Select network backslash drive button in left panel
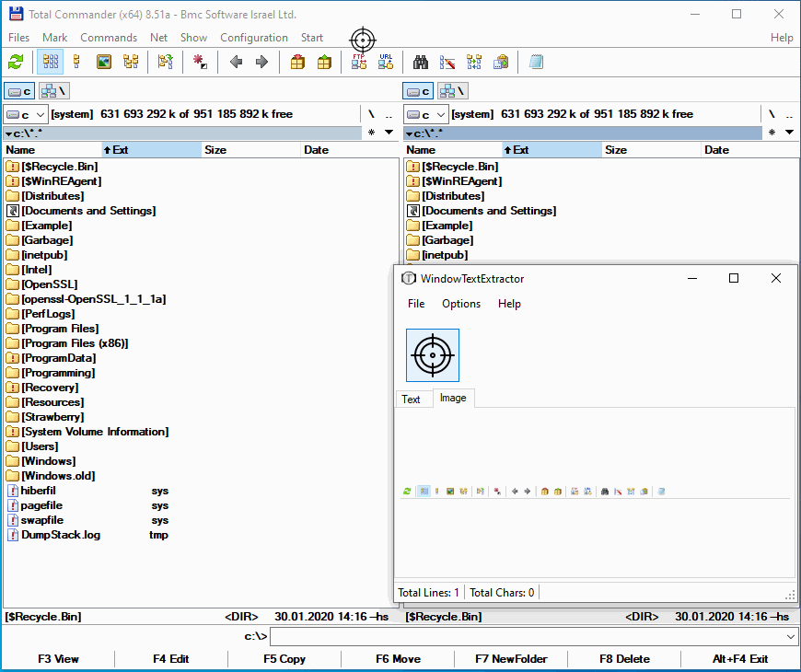The image size is (801, 672). tap(53, 91)
